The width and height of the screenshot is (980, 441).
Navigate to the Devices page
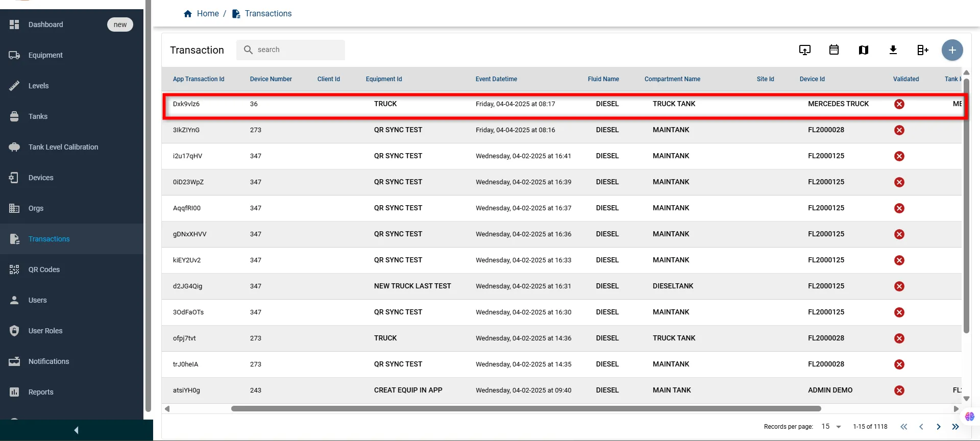pyautogui.click(x=71, y=178)
